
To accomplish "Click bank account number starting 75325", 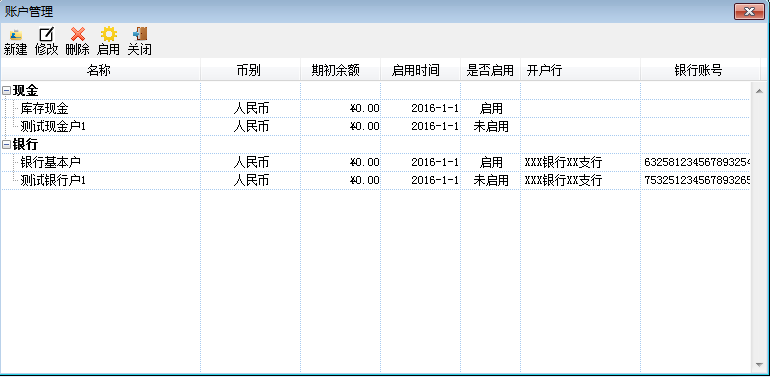I will (x=697, y=181).
